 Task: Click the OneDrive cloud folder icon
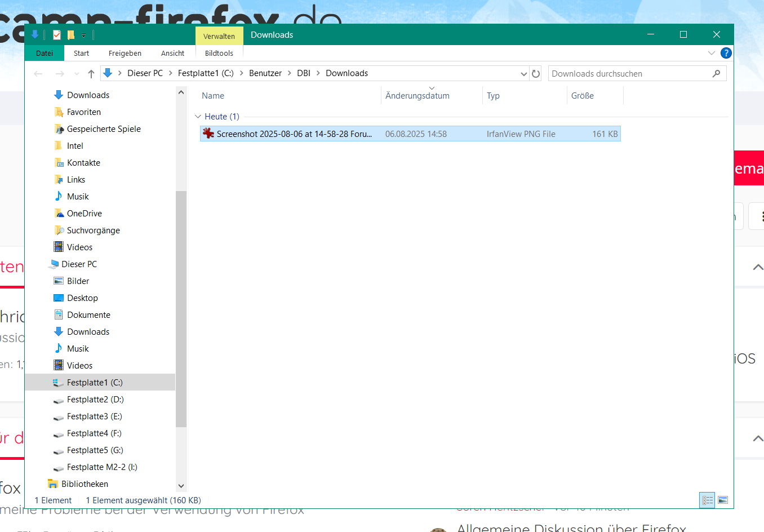(59, 214)
